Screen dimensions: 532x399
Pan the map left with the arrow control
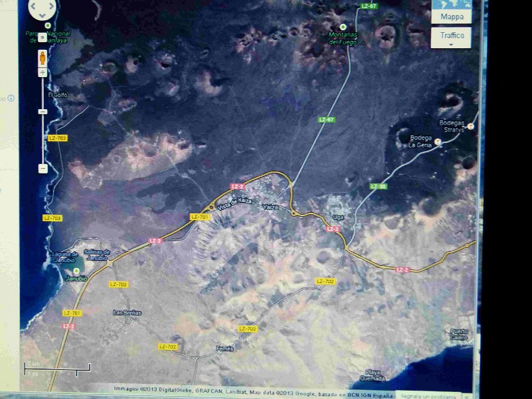click(33, 6)
